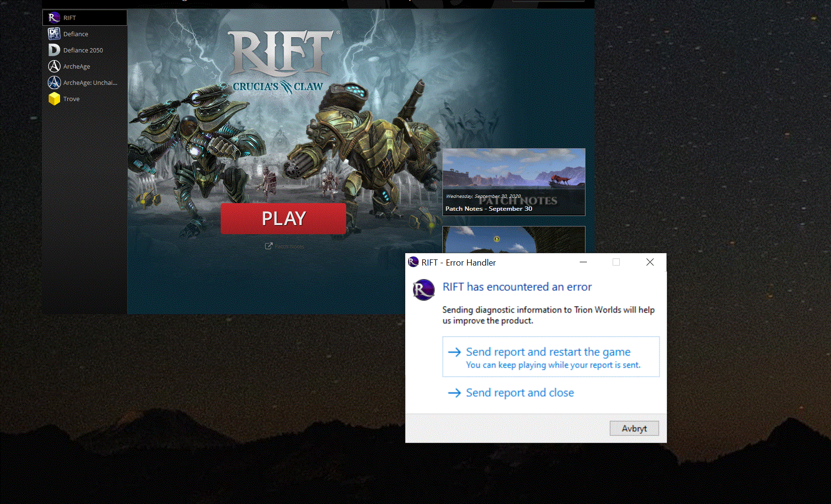Switch to the RIFT entry in game list

click(85, 18)
